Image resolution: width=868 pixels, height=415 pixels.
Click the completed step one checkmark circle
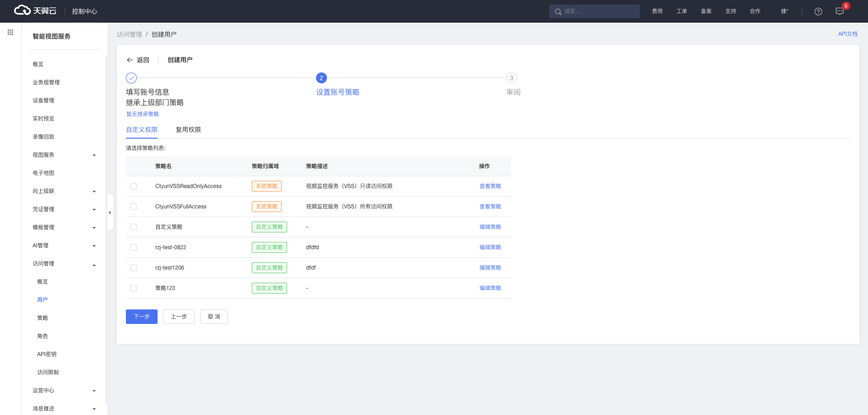point(131,78)
